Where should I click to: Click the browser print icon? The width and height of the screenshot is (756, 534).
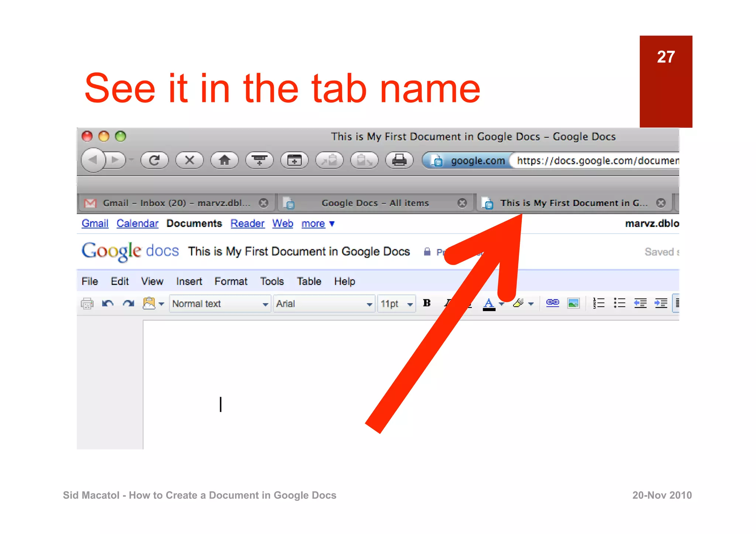coord(399,160)
